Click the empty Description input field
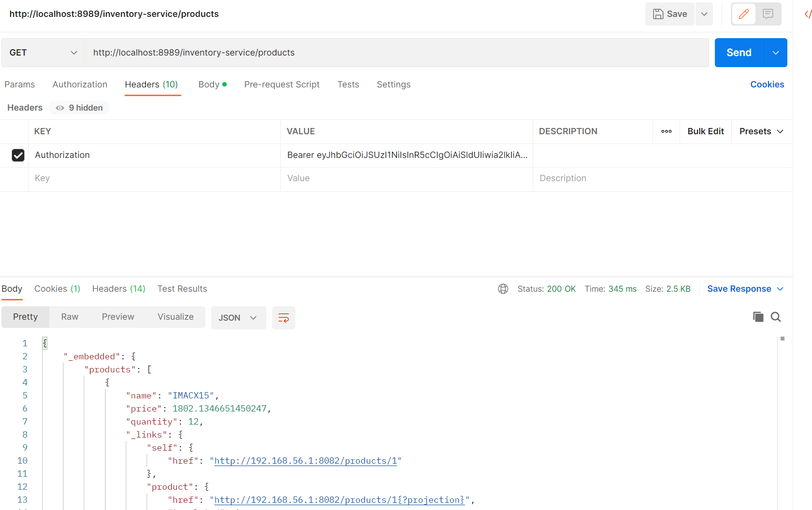The image size is (812, 510). pos(663,178)
